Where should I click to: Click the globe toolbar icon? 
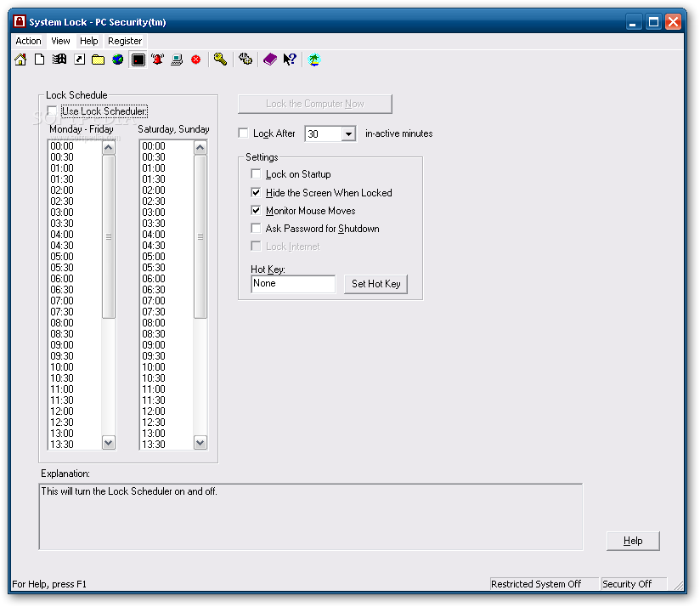tap(118, 60)
